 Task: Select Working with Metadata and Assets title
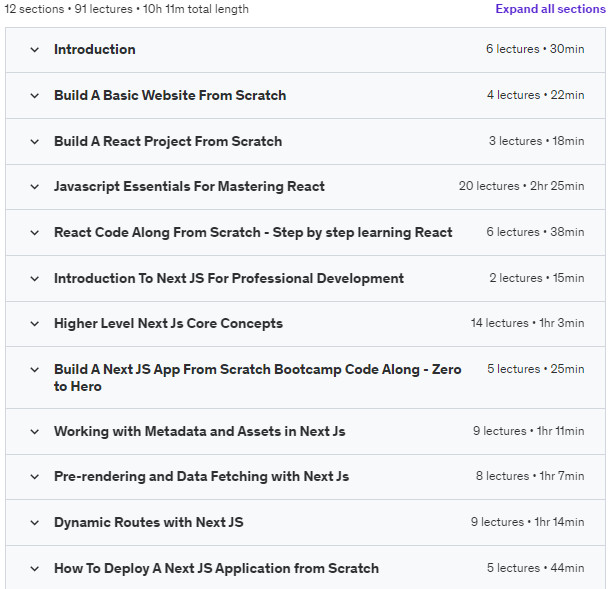click(x=199, y=431)
